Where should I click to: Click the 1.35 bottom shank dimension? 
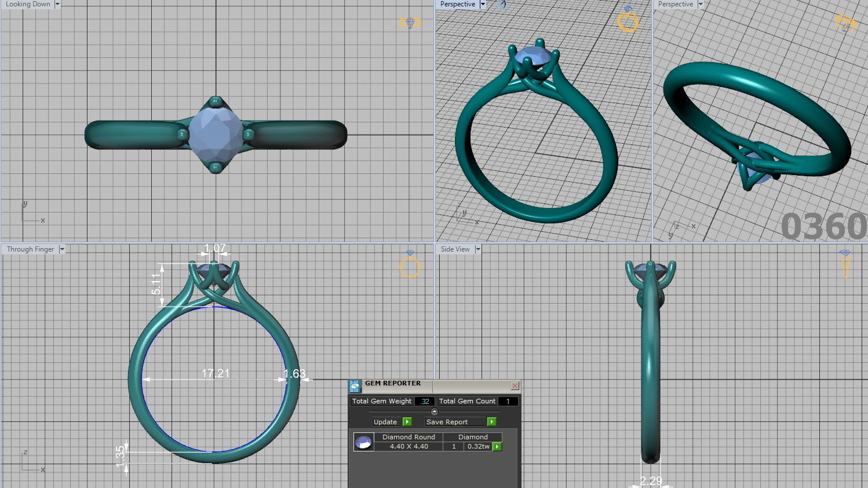tap(121, 456)
